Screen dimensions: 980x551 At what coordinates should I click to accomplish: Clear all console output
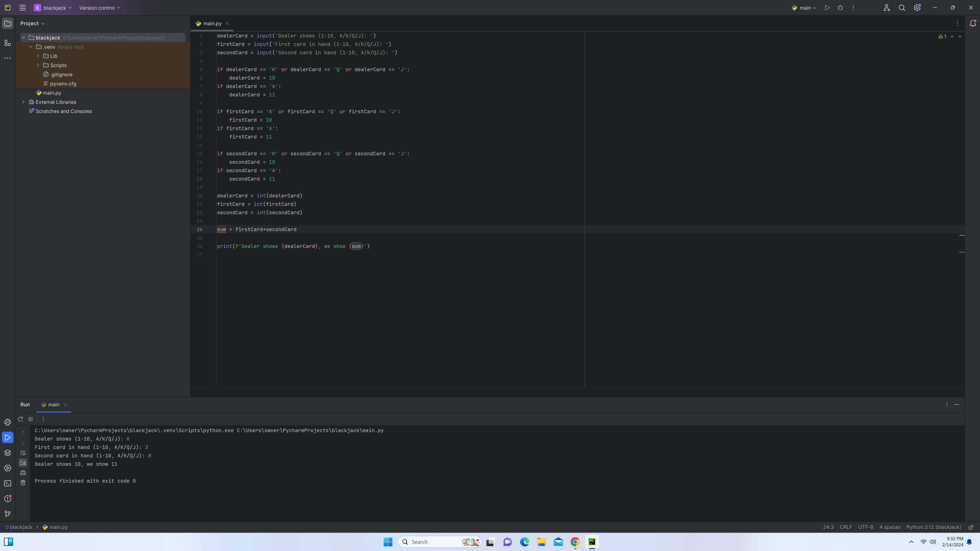coord(23,483)
